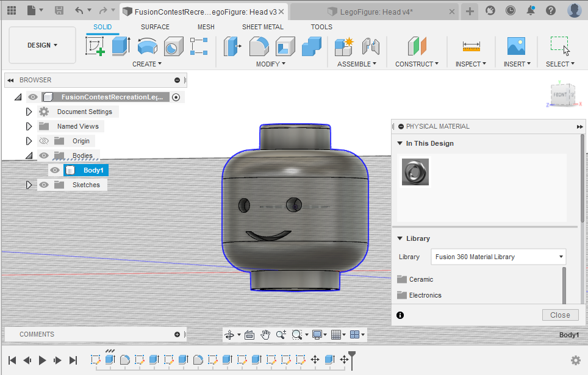The width and height of the screenshot is (588, 375).
Task: Switch to LegoFigure: Head v4 document tab
Action: click(x=375, y=12)
